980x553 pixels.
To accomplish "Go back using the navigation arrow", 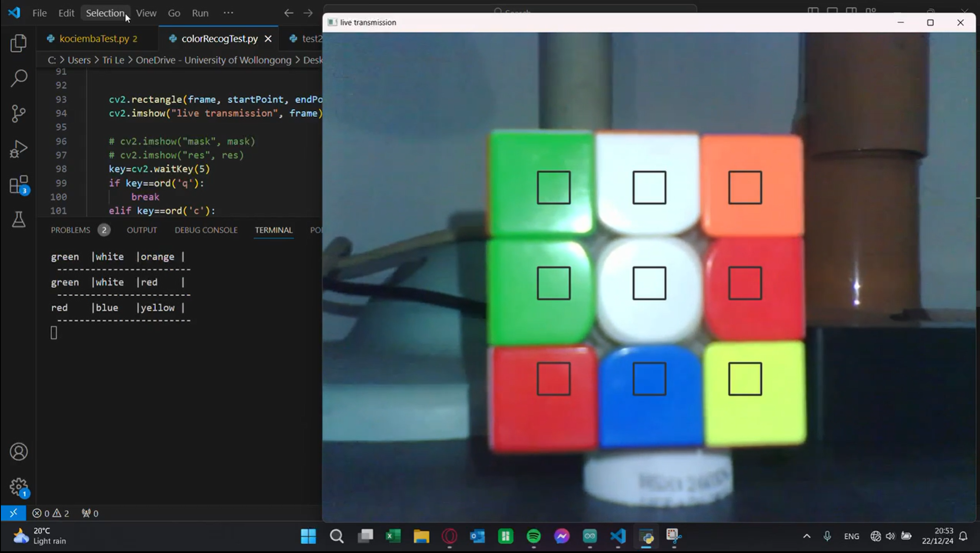I will (289, 13).
